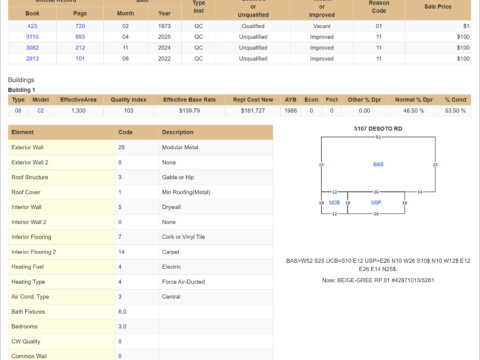Open official record book 423 link

coord(32,26)
